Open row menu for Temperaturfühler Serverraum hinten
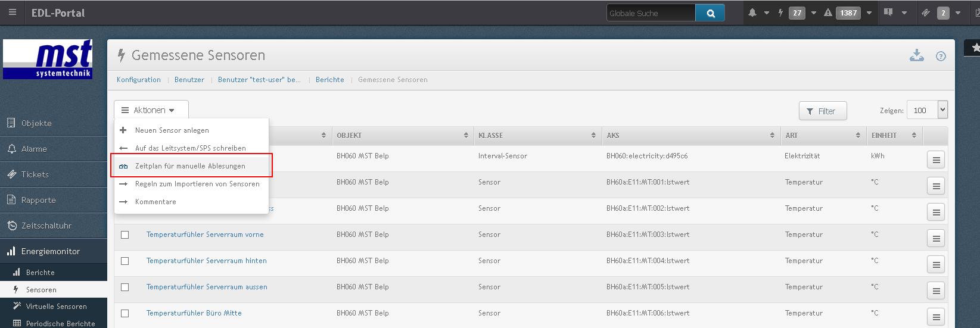Viewport: 980px width, 328px height. click(936, 264)
